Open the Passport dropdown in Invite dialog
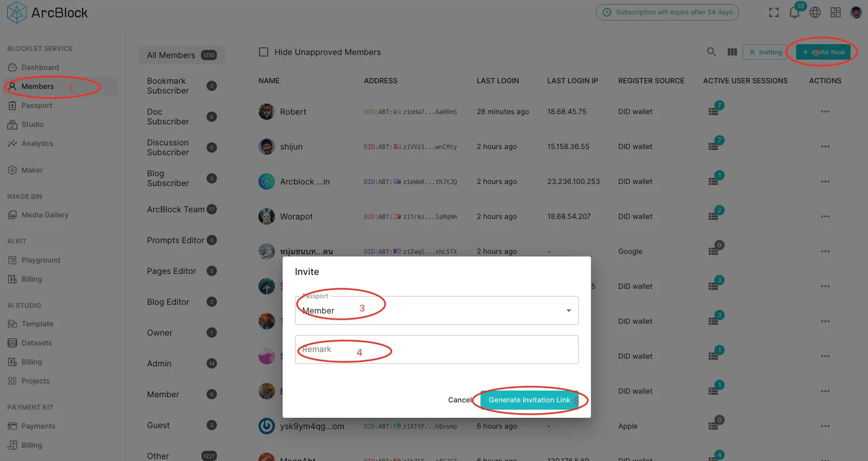This screenshot has width=868, height=461. tap(437, 310)
